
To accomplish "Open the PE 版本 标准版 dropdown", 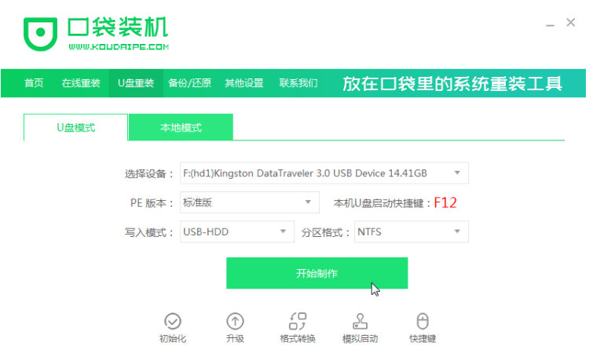I will click(250, 202).
